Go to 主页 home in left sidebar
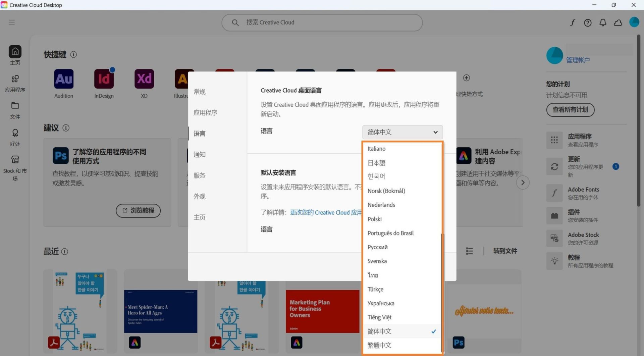Image resolution: width=644 pixels, height=356 pixels. tap(15, 55)
